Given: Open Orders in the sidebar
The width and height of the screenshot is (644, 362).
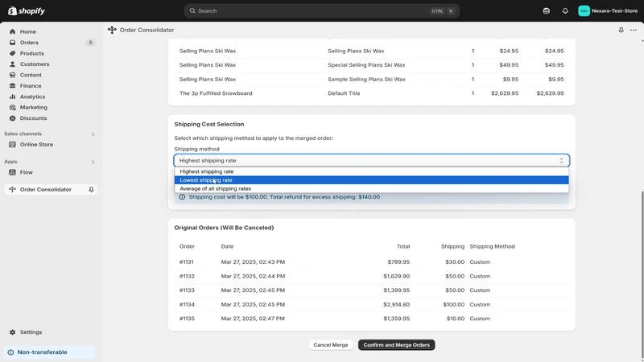Looking at the screenshot, I should click(29, 43).
